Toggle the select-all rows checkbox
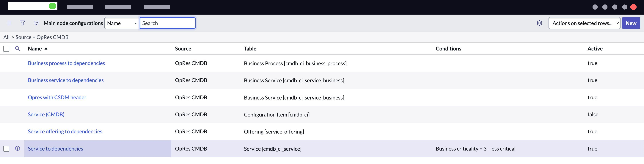The width and height of the screenshot is (644, 164). pyautogui.click(x=7, y=49)
